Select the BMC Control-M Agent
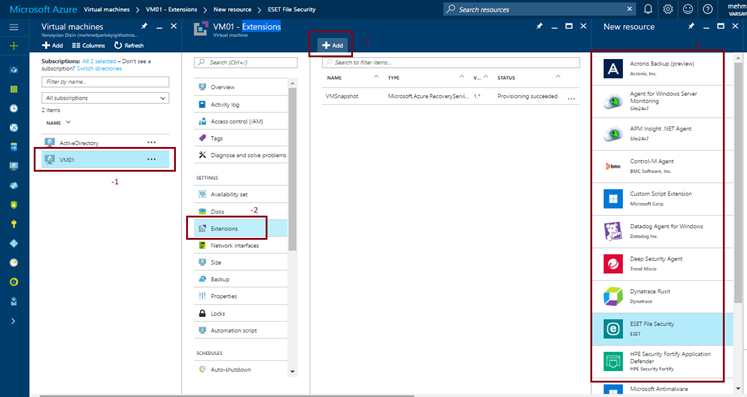Screen dimensions: 747x397 click(x=662, y=166)
